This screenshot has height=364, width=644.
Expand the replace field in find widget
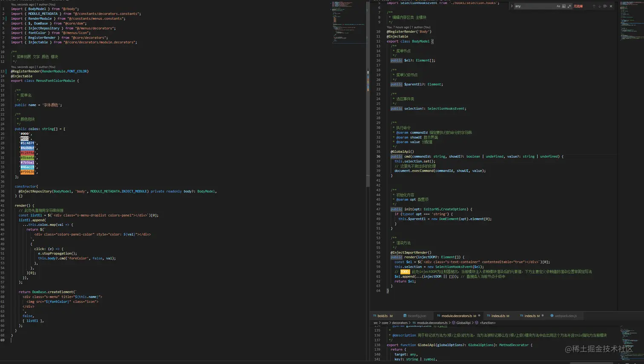[x=512, y=6]
